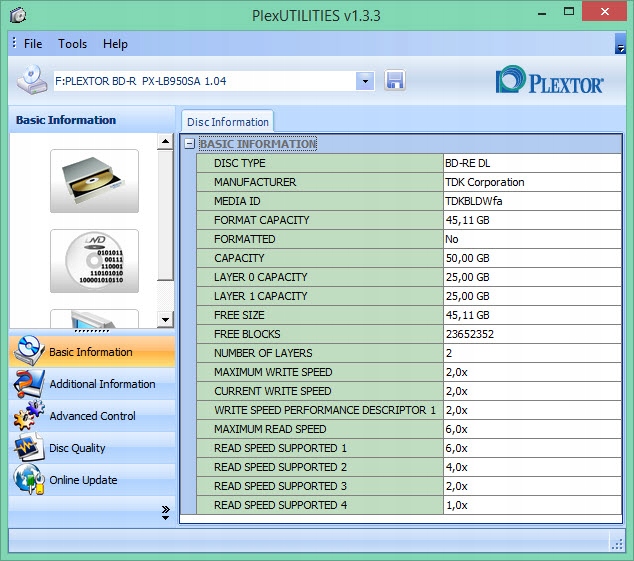The width and height of the screenshot is (634, 561).
Task: Click the binary data disc thumbnail
Action: coord(94,261)
